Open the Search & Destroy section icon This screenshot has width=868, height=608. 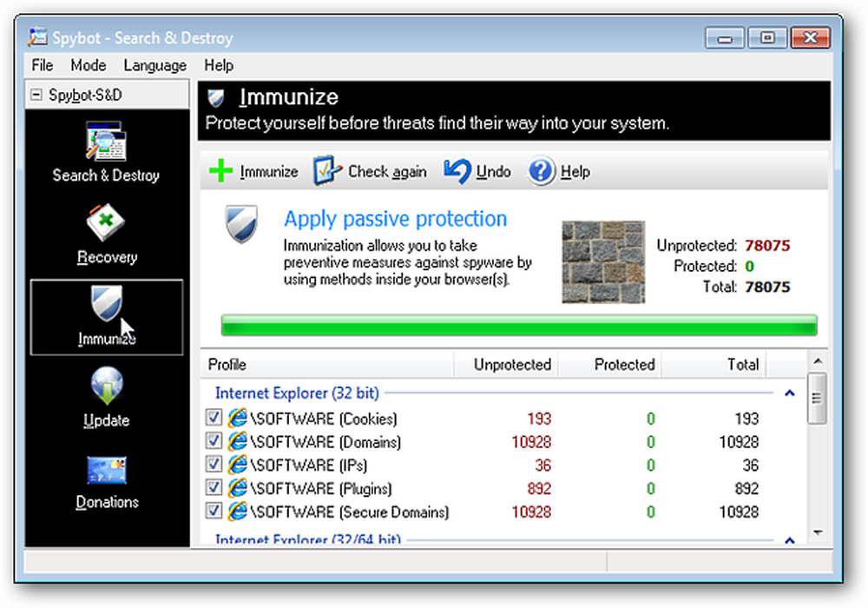pos(106,142)
